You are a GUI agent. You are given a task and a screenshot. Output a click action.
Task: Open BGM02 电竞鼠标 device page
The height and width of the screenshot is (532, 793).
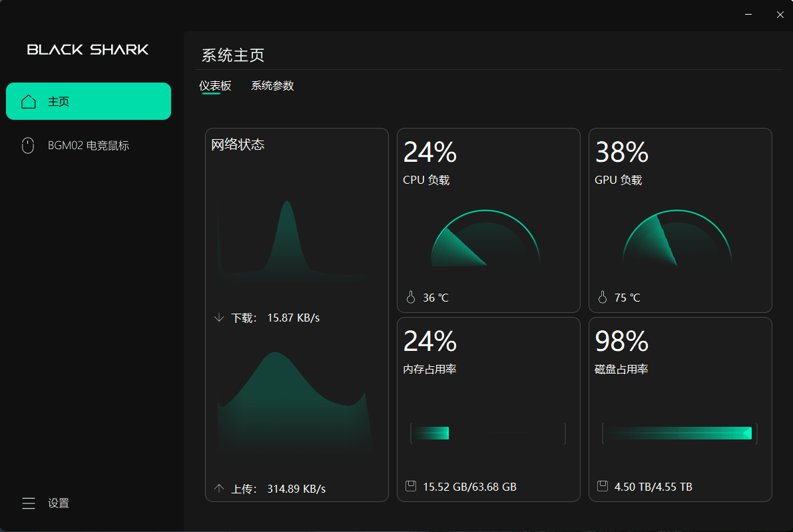pos(89,146)
